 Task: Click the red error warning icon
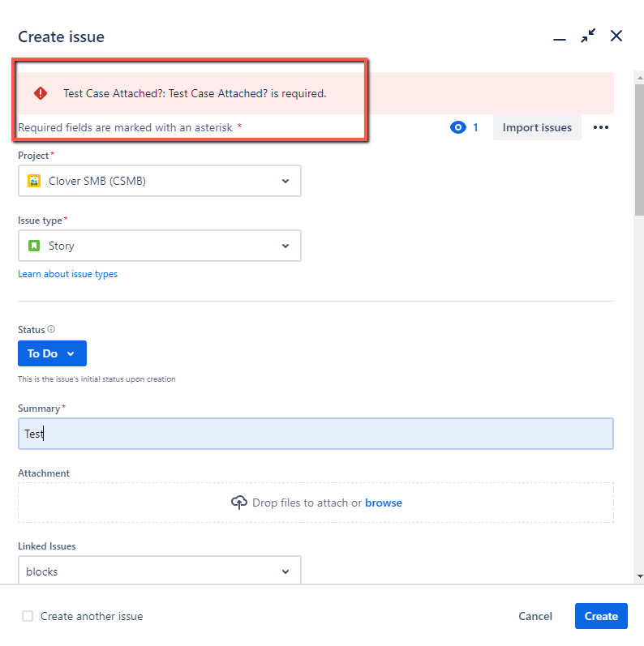41,93
